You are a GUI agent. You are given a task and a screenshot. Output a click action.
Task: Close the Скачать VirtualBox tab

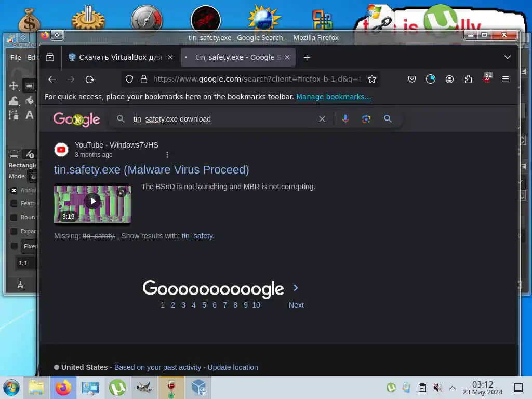170,57
